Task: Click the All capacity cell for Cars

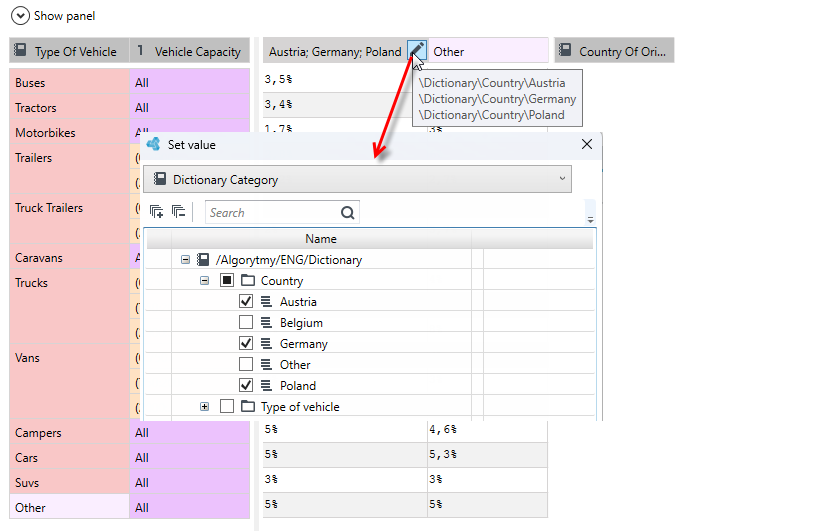Action: coord(189,457)
